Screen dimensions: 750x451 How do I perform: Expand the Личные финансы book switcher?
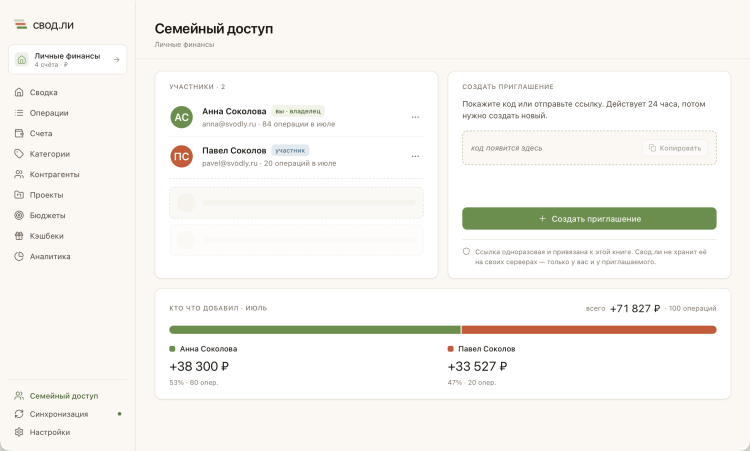[67, 60]
